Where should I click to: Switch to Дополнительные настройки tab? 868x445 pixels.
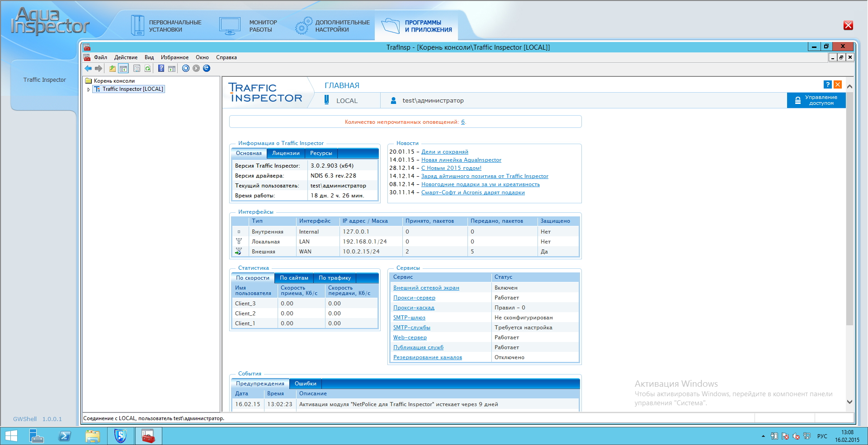[332, 26]
